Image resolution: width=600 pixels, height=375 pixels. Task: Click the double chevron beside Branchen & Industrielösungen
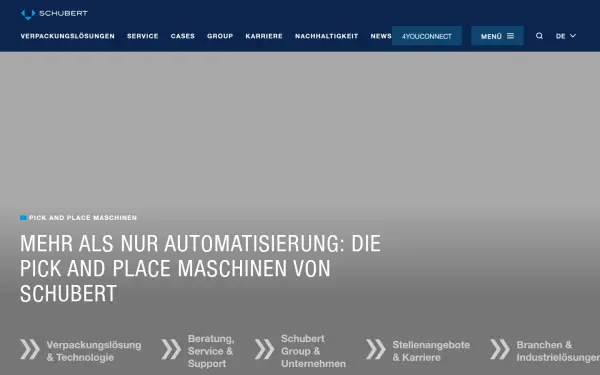tap(500, 349)
